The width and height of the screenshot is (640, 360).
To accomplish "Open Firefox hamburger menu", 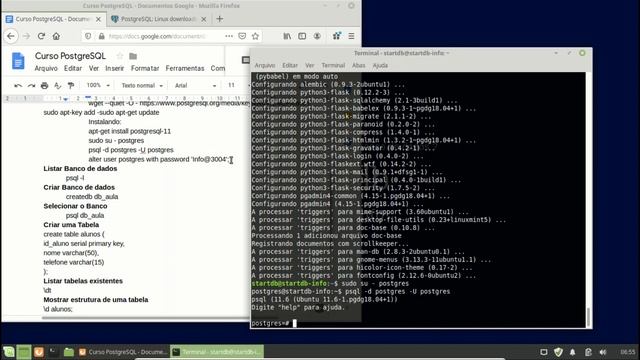I will [351, 36].
